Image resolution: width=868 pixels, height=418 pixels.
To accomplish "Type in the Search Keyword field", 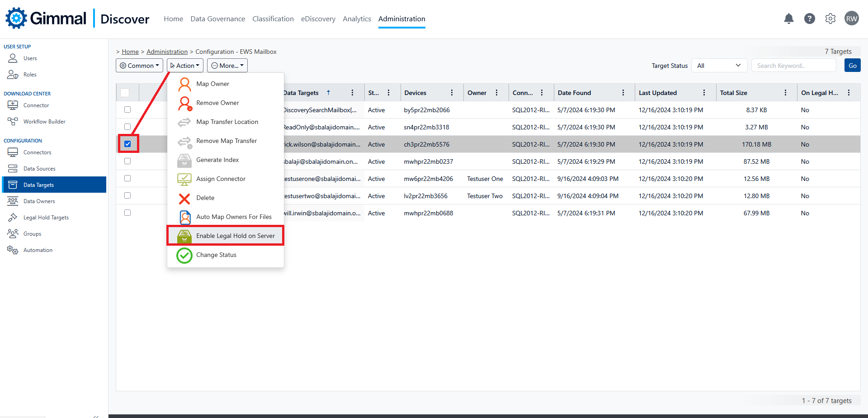I will tap(793, 65).
